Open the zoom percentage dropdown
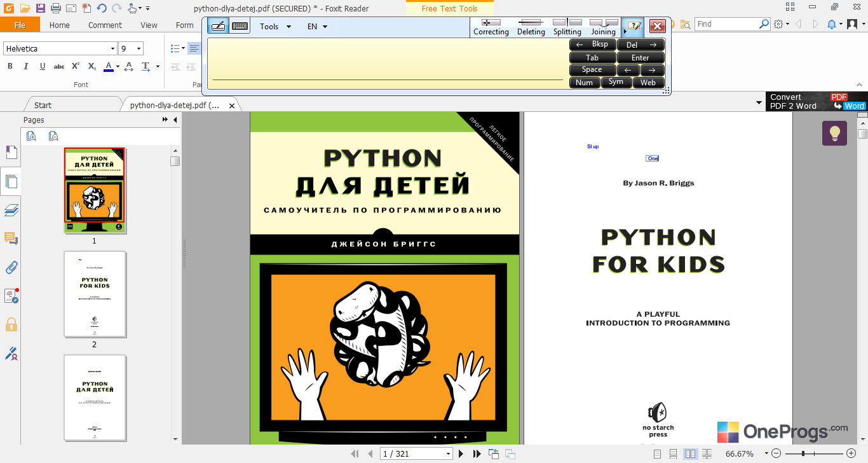The height and width of the screenshot is (463, 868). [766, 453]
